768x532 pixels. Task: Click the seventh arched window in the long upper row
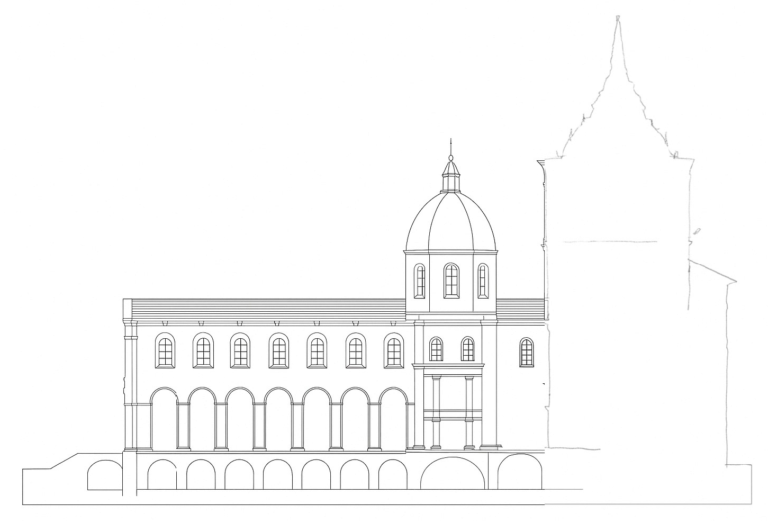pos(393,350)
